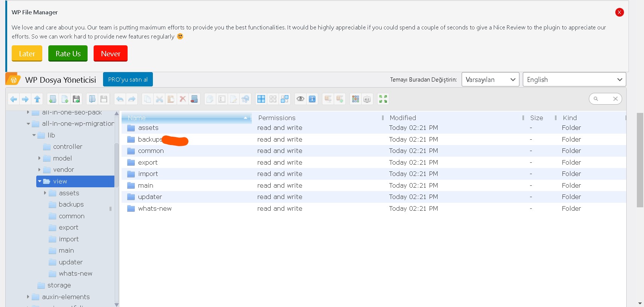Screen dimensions: 644x307
Task: Click the Paste clipboard icon
Action: coord(171,99)
